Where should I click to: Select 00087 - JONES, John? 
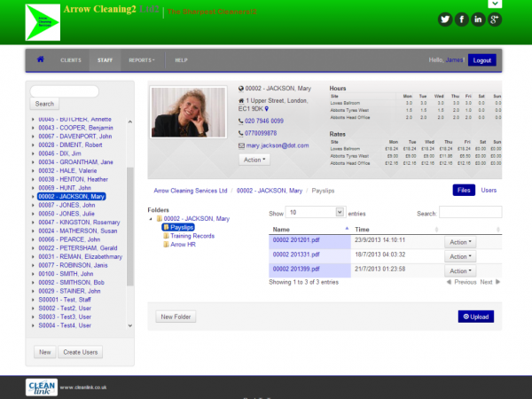(66, 205)
